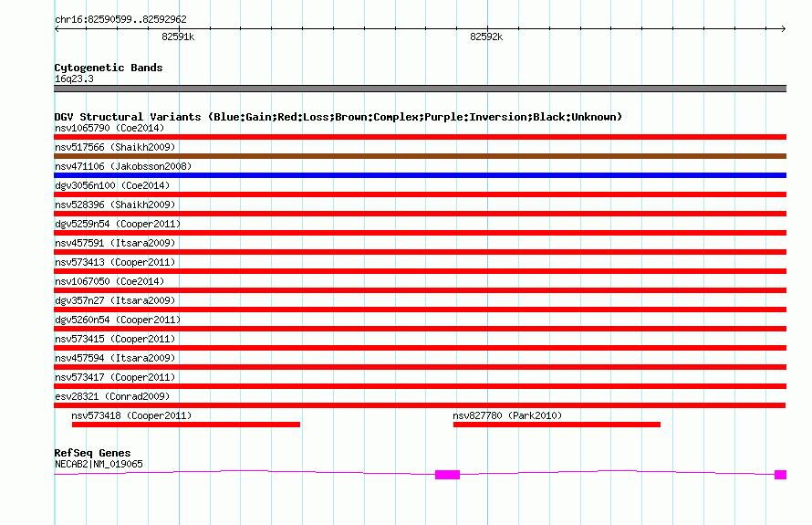Click the esv28321 (Conrad2009) variant bar
This screenshot has height=525, width=812.
(420, 405)
